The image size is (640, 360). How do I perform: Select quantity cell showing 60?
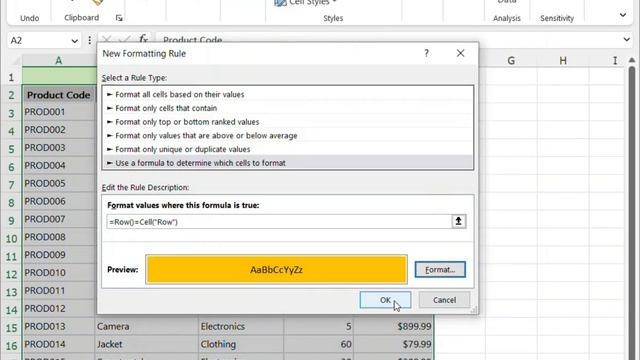point(319,344)
